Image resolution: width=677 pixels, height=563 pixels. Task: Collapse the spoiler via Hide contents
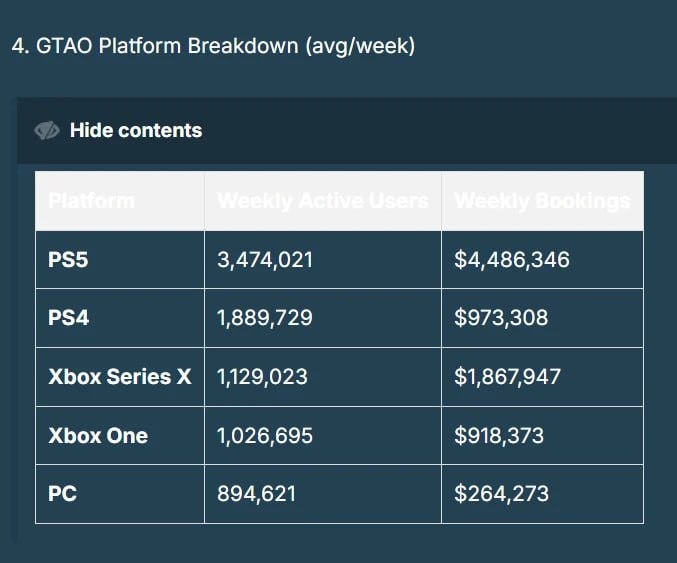[135, 131]
